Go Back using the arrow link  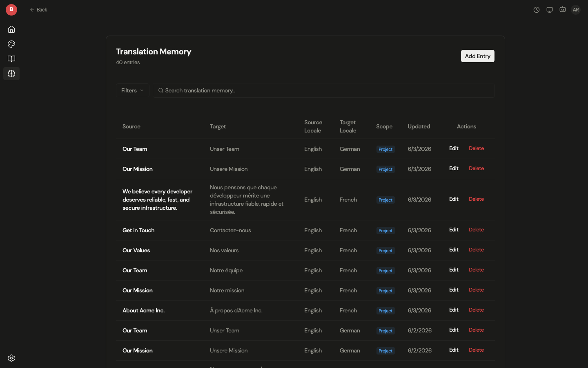tap(38, 10)
